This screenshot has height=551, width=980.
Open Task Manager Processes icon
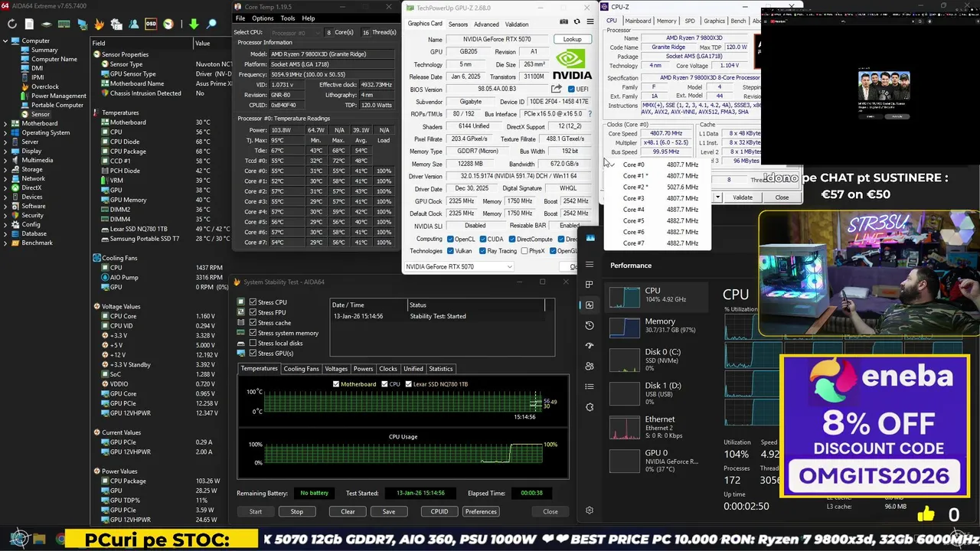[x=590, y=285]
